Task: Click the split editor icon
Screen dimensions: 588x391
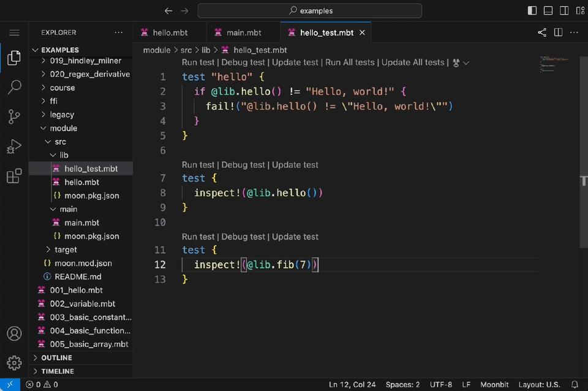Action: [558, 32]
